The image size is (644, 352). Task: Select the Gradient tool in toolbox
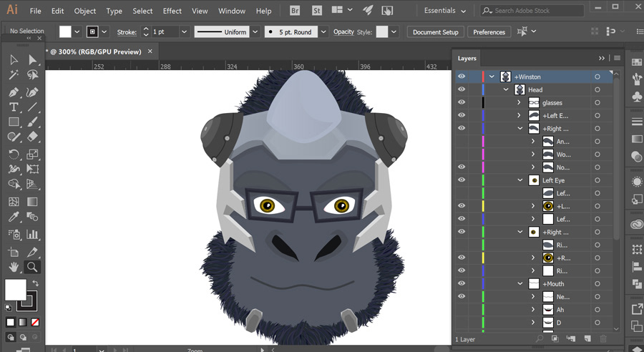click(32, 201)
